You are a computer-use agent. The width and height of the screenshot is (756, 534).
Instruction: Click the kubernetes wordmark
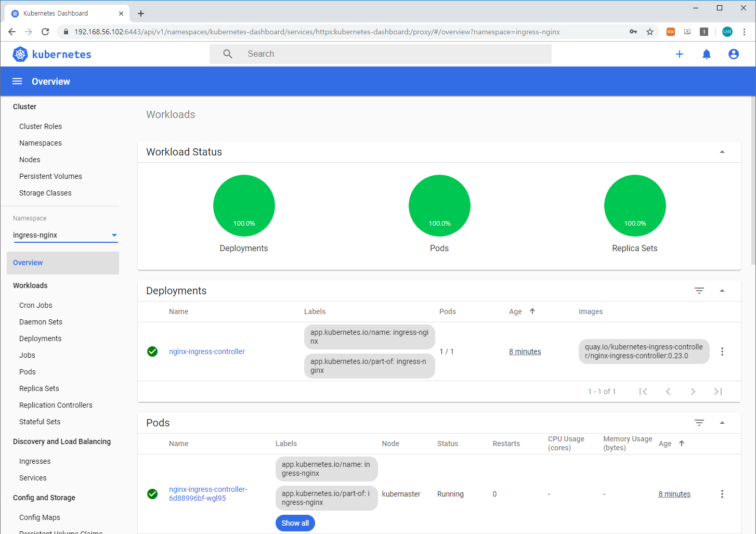click(62, 55)
